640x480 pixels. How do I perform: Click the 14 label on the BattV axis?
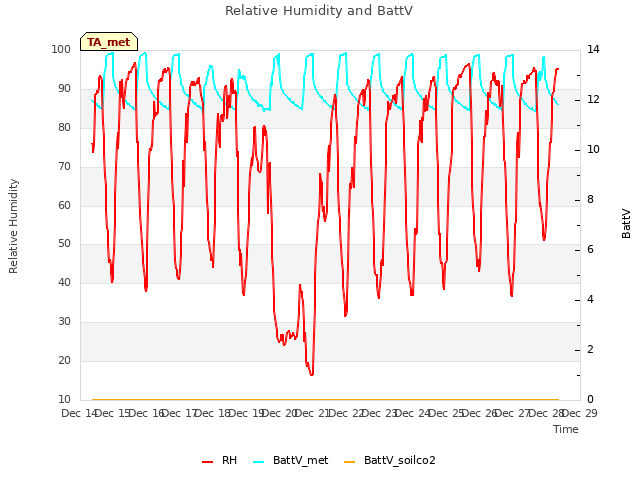pyautogui.click(x=593, y=49)
